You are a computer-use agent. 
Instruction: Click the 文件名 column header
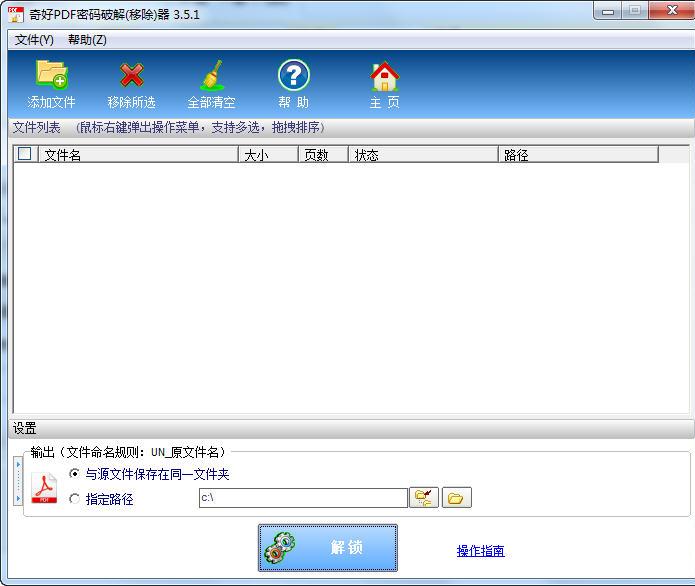pyautogui.click(x=138, y=155)
